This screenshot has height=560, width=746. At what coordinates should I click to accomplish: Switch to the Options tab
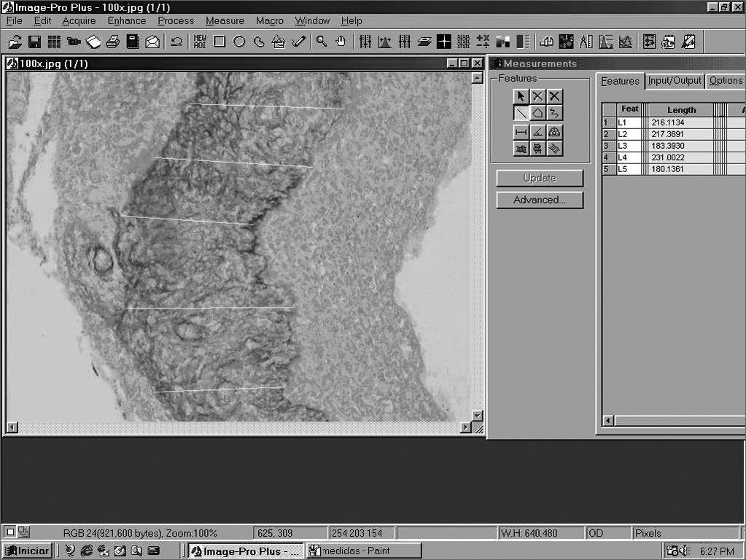726,81
